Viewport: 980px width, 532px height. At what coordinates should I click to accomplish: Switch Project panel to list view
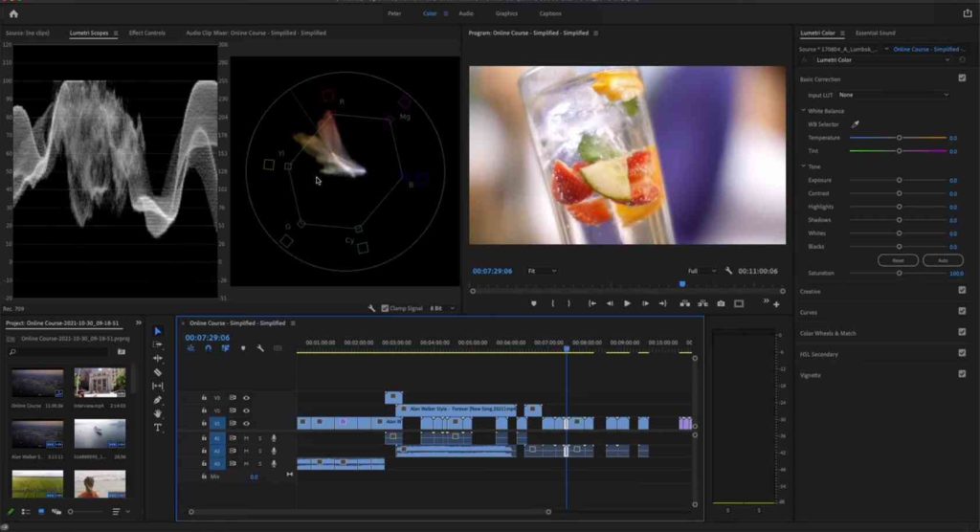click(26, 511)
